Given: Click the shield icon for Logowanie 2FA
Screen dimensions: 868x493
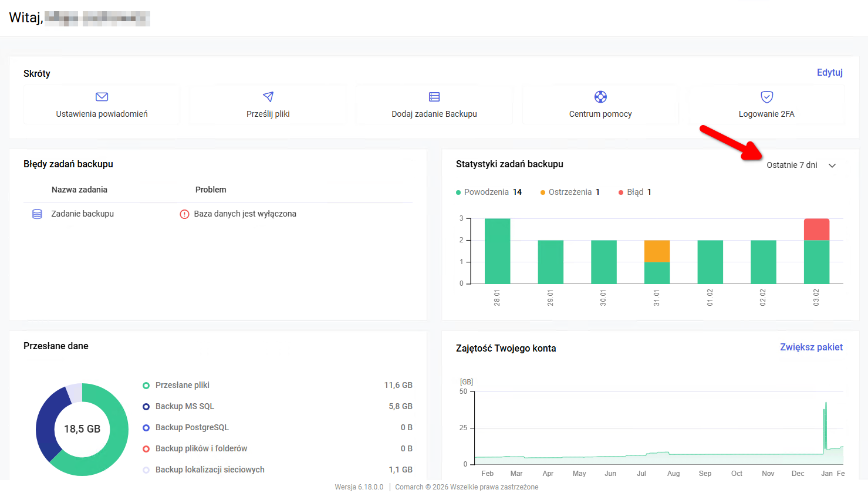Looking at the screenshot, I should pos(766,97).
